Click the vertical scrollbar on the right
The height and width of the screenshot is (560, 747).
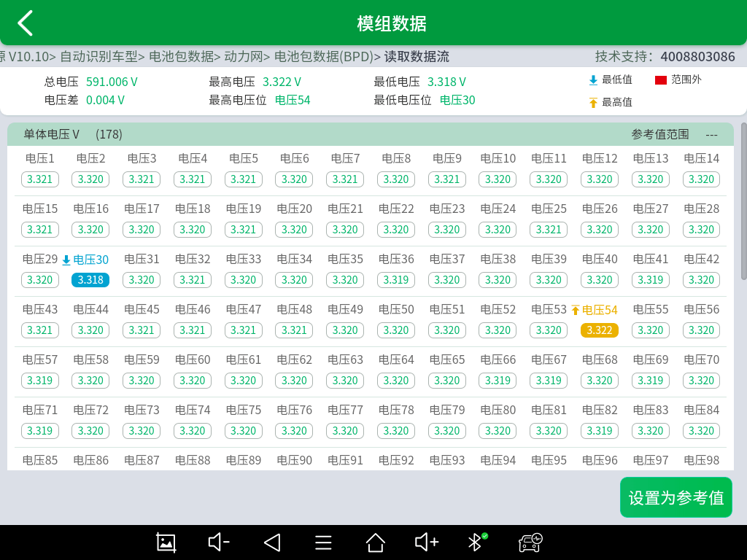point(743,201)
